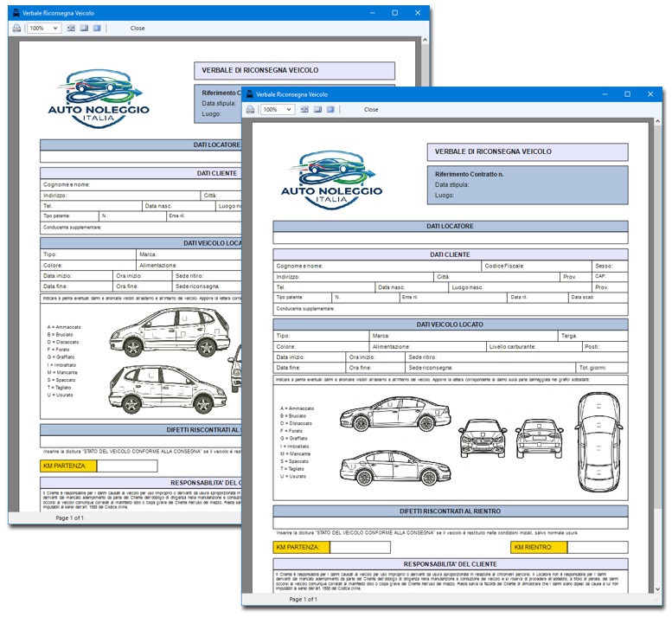Screen dimensions: 672x617
Task: Click the last page-view icon before Close, front window
Action: coord(330,110)
